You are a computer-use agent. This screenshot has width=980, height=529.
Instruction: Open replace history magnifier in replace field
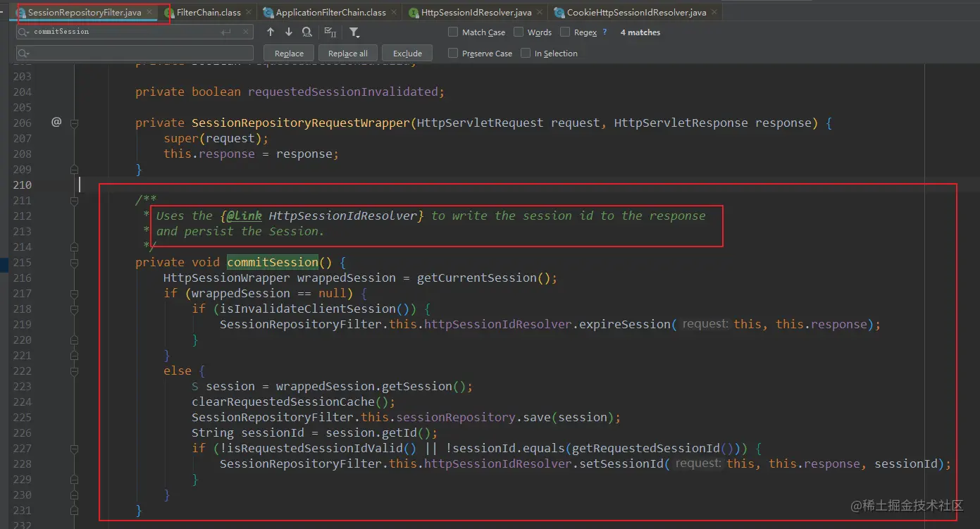tap(24, 54)
